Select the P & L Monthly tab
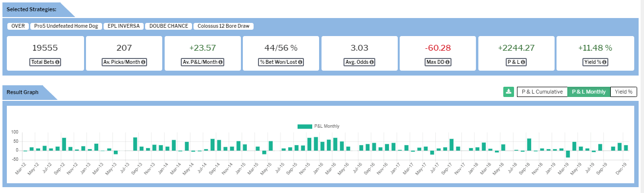The height and width of the screenshot is (193, 644). pos(589,92)
